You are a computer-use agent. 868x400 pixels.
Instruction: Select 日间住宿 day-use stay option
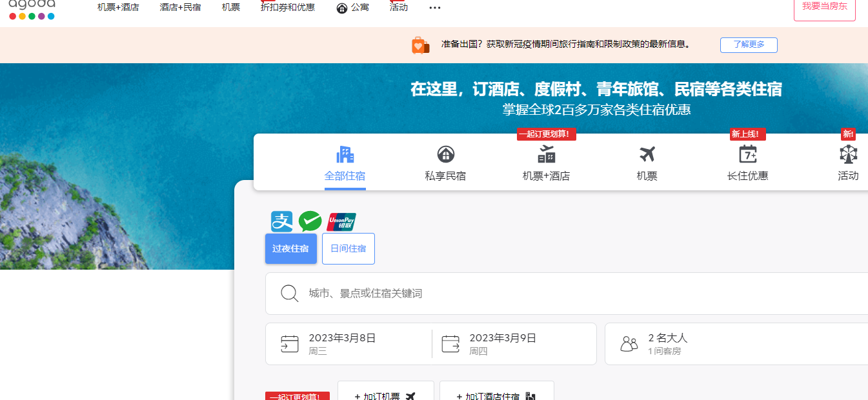point(348,249)
